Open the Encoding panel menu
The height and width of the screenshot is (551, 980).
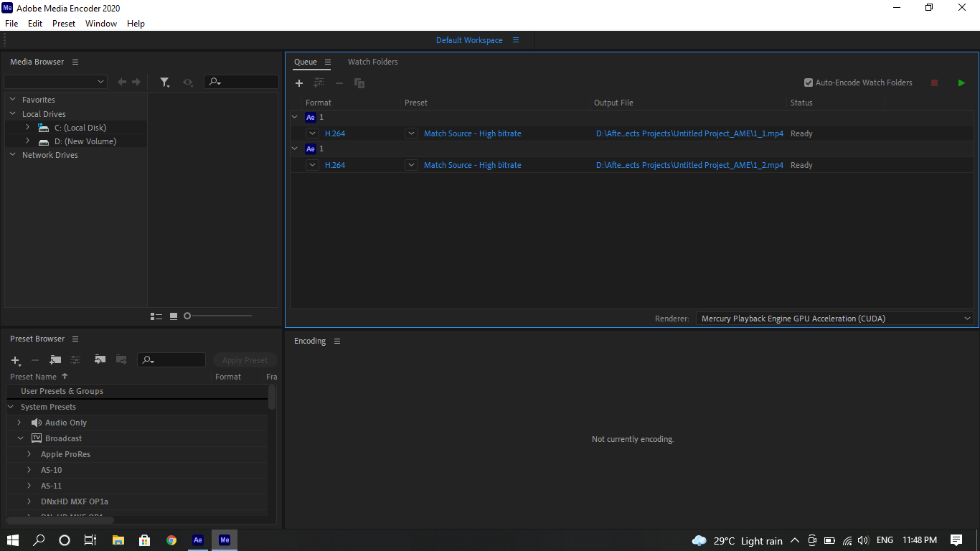click(x=337, y=341)
